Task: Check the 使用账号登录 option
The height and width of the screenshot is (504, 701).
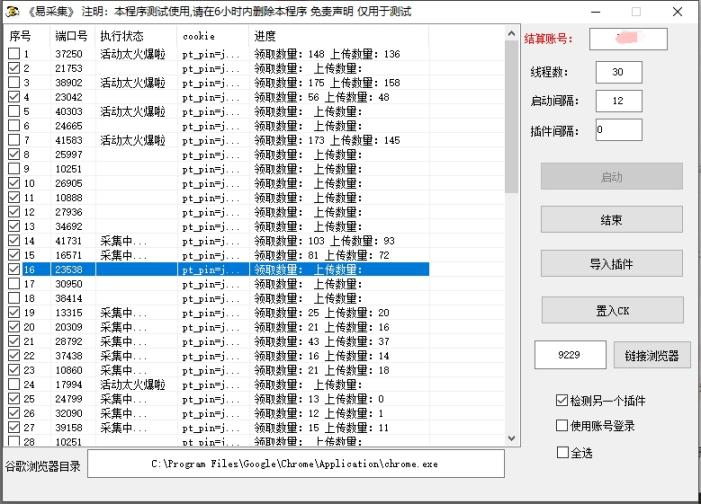Action: pos(563,426)
